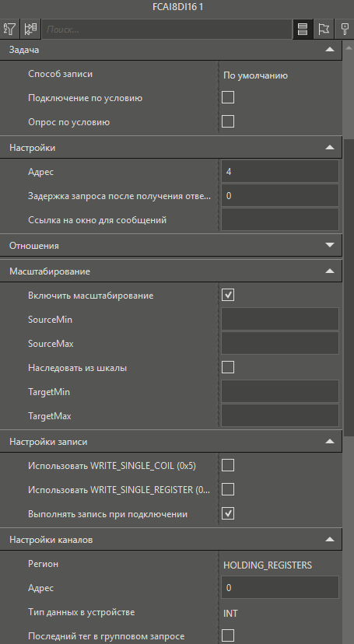Enable Наследовать из шкалы checkbox
This screenshot has width=354, height=644.
[228, 367]
